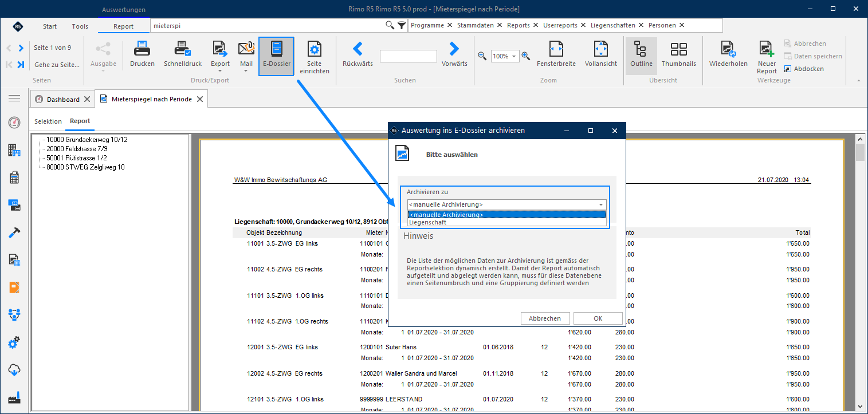This screenshot has height=414, width=868.
Task: Create a Neuer Report
Action: (x=767, y=57)
